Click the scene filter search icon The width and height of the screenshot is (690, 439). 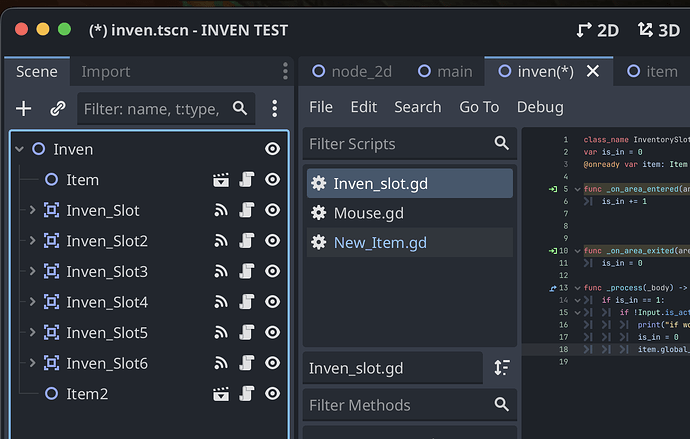[x=240, y=108]
